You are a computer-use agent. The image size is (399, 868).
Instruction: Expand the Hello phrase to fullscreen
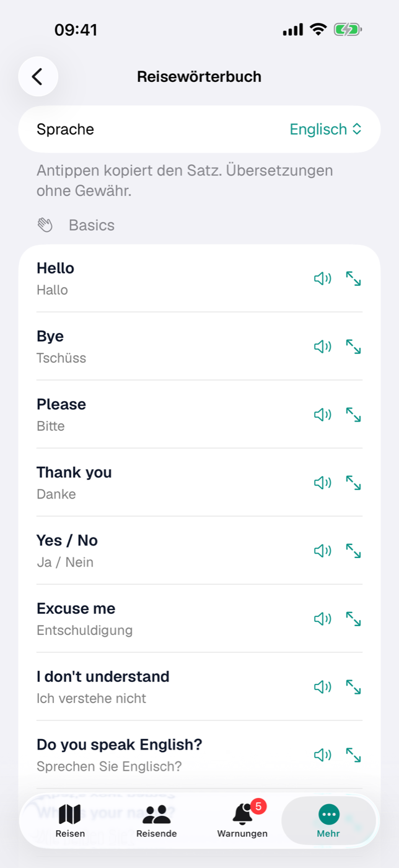pos(353,279)
